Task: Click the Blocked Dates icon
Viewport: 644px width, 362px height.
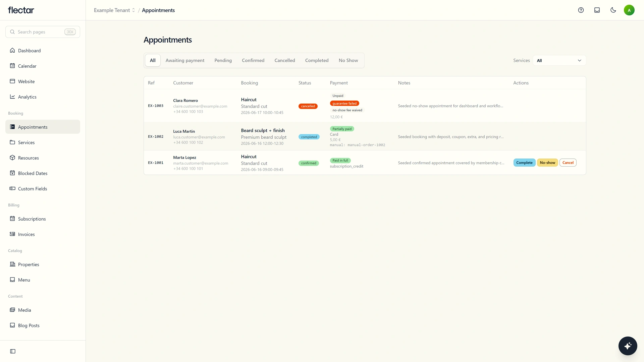Action: [12, 173]
